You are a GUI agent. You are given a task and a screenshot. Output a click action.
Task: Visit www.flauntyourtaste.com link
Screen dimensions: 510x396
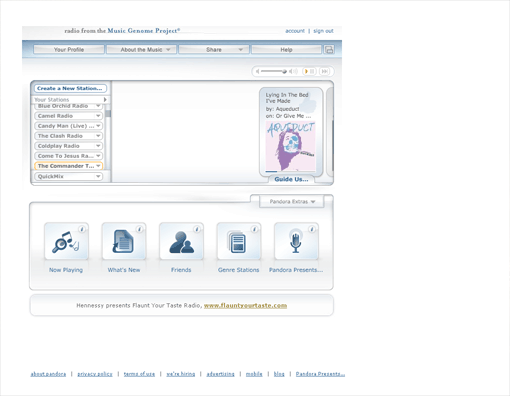point(245,305)
